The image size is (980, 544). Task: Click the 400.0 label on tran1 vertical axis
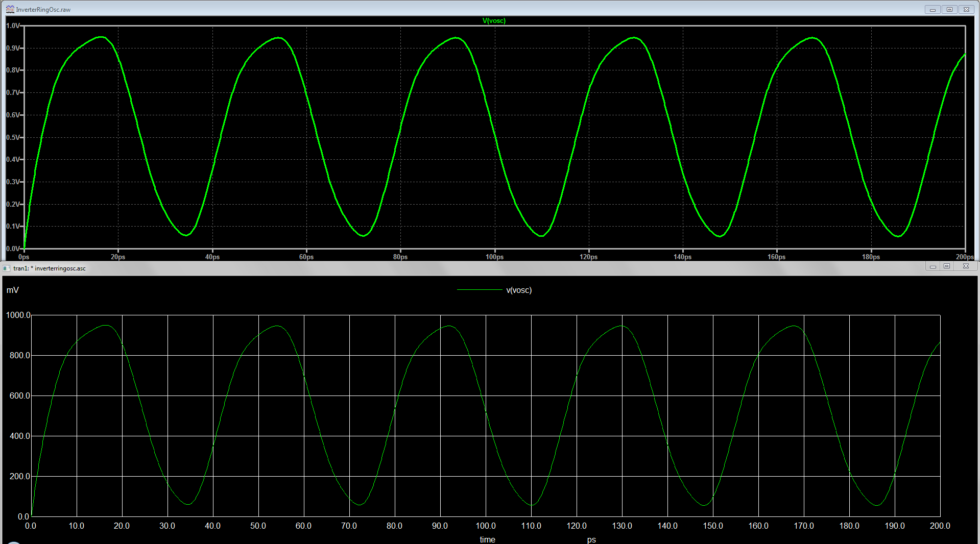click(x=20, y=436)
